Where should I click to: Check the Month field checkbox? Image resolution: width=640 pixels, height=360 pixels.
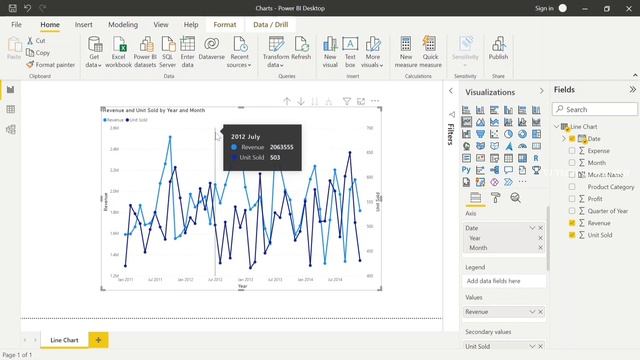point(572,162)
